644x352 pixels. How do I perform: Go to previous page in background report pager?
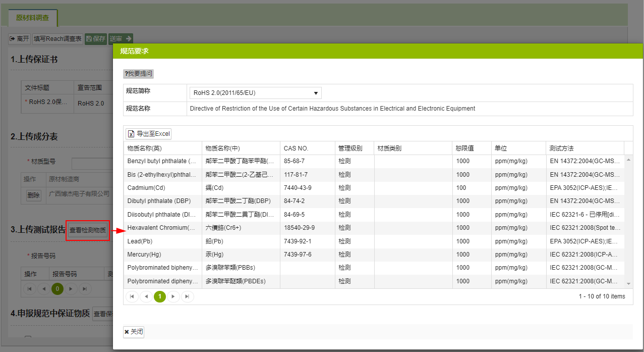pyautogui.click(x=44, y=289)
